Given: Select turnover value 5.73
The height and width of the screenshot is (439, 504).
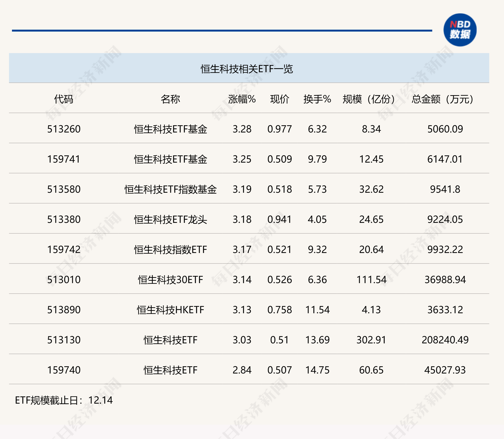Looking at the screenshot, I should [317, 189].
